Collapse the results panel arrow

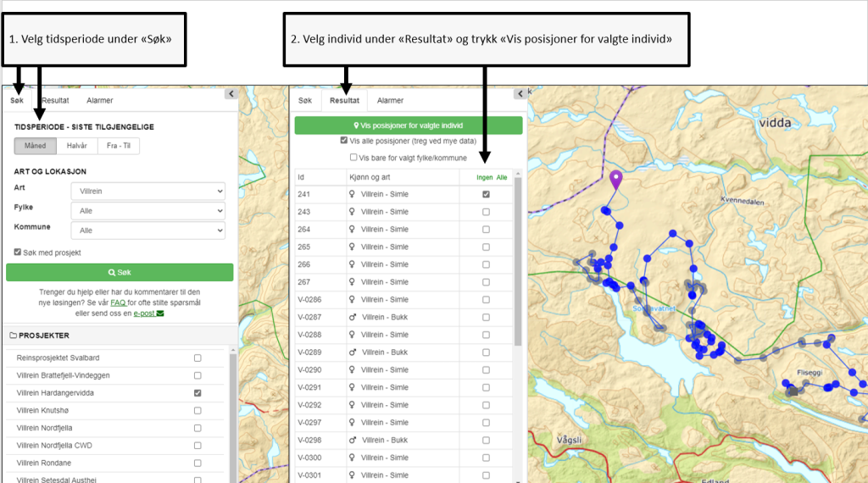517,95
